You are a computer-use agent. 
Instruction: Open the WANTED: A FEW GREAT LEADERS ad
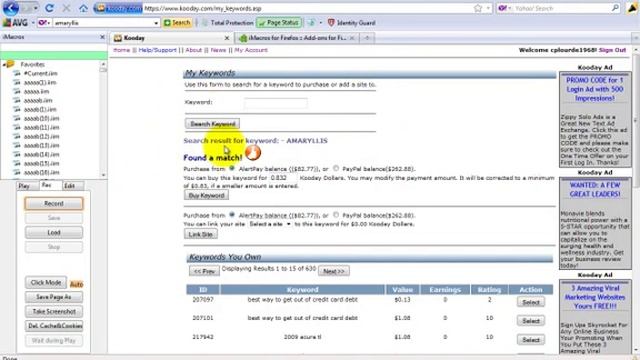[x=595, y=189]
